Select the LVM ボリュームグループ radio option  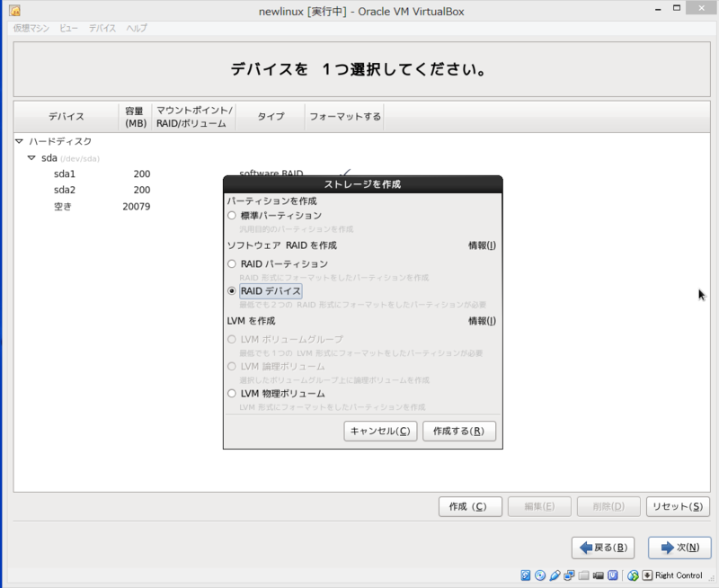pos(232,340)
